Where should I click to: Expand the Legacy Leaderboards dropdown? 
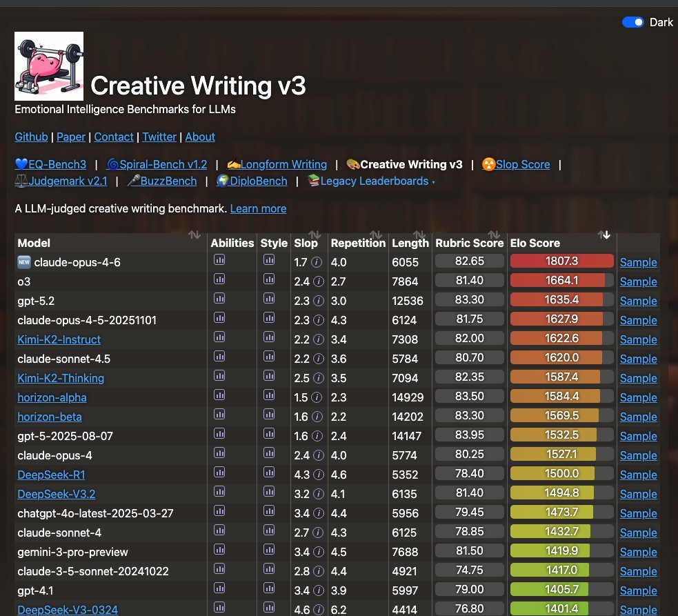371,181
